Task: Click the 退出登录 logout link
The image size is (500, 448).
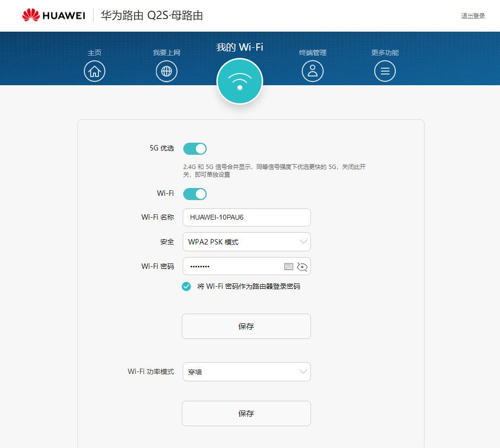Action: pos(473,16)
